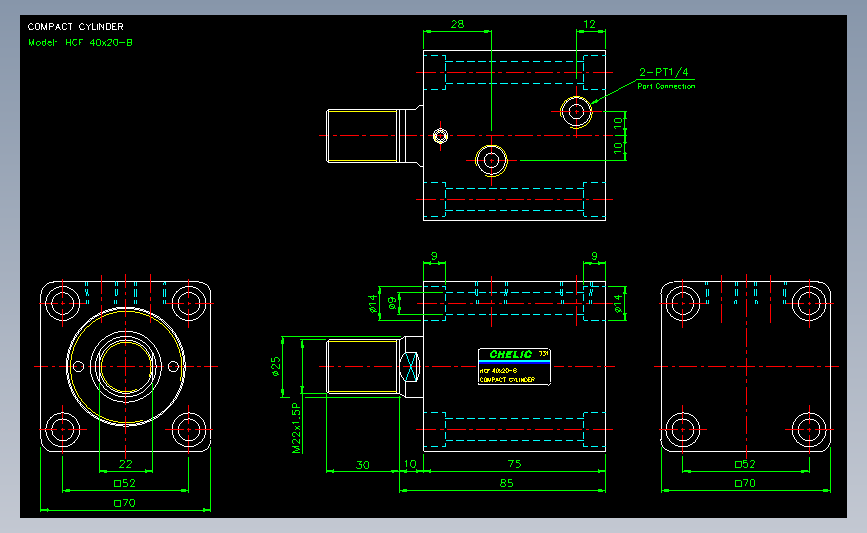
Task: Click the □52 dimension under the rod-end view
Action: (124, 483)
